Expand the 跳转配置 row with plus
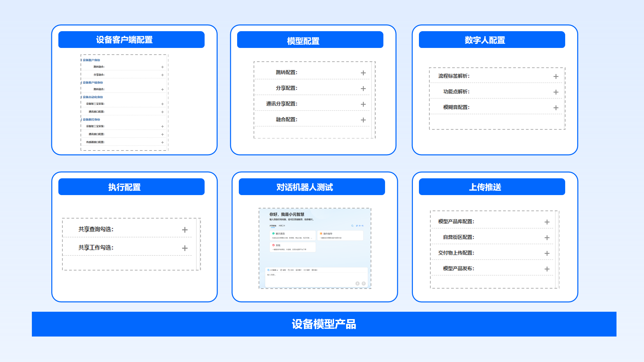The image size is (644, 362). [x=363, y=73]
